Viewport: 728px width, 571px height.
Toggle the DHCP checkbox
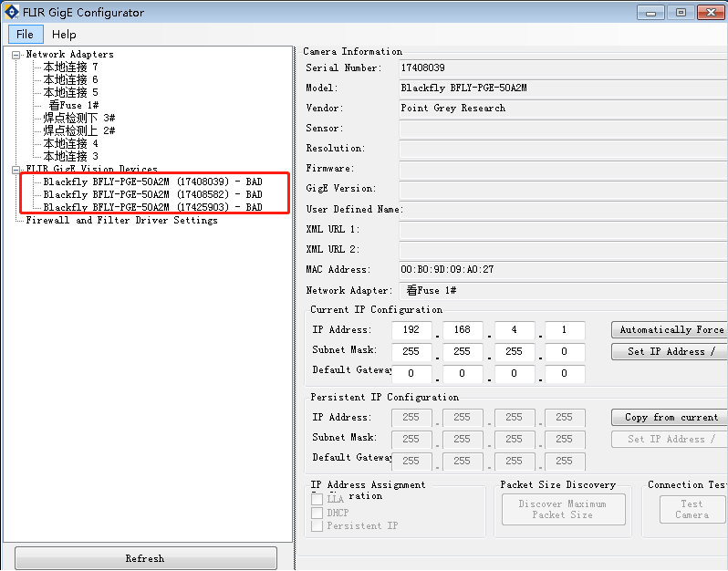(x=317, y=513)
